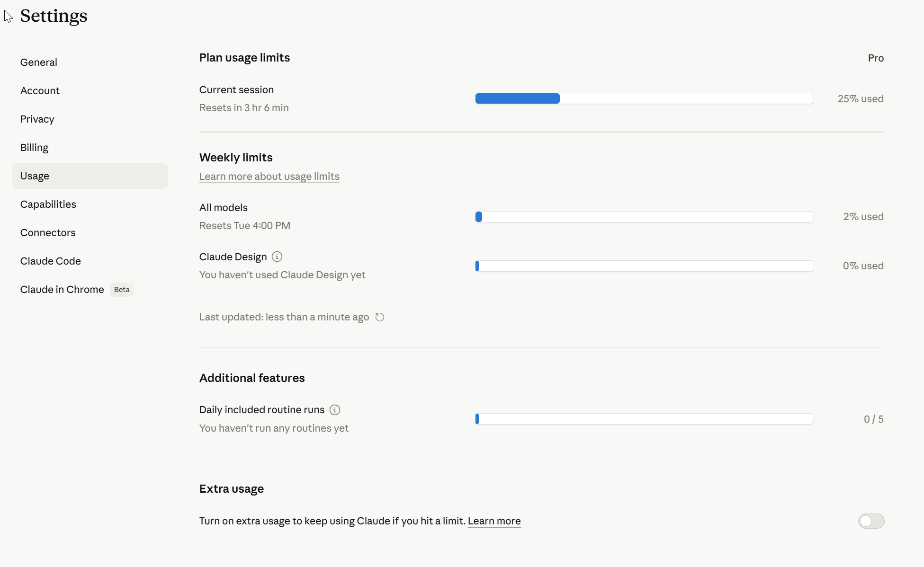924x567 pixels.
Task: Click the All models weekly usage bar
Action: (644, 217)
